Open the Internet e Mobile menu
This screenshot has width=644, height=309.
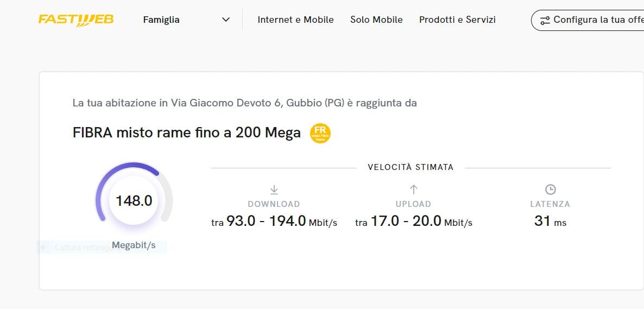(296, 20)
